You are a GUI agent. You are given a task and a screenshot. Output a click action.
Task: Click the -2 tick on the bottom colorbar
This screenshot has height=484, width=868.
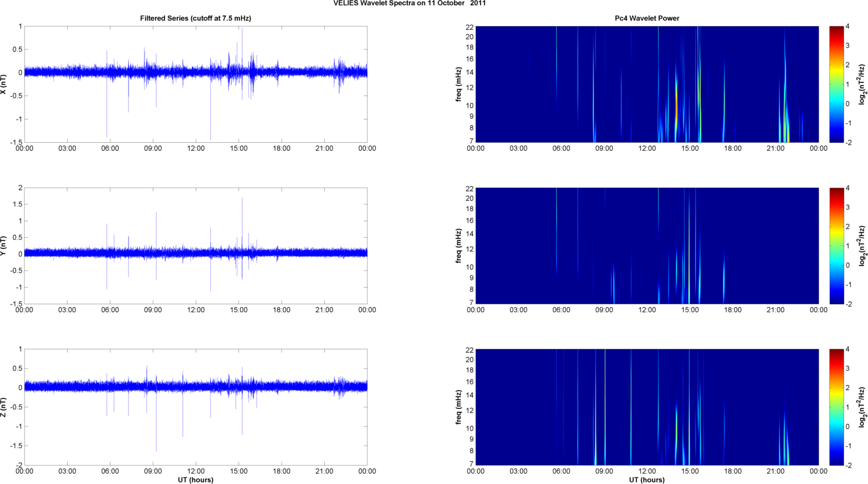tap(849, 465)
